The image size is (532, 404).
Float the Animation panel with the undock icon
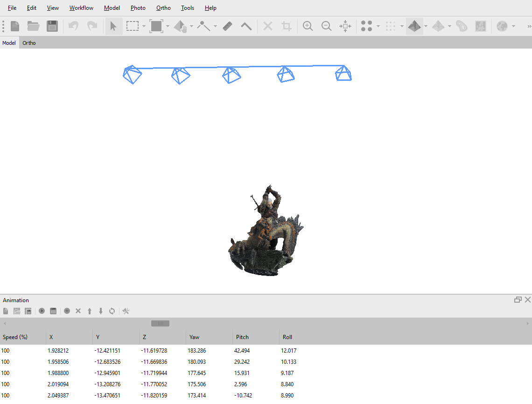[x=518, y=300]
